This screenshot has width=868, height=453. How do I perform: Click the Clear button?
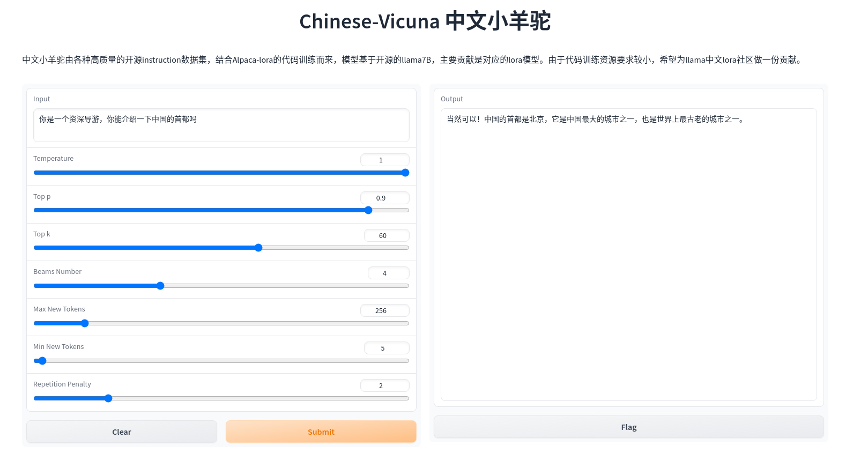121,432
